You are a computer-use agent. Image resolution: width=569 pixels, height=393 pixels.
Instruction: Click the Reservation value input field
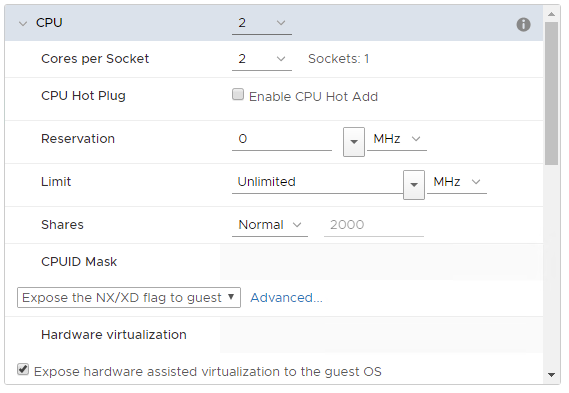pos(282,139)
